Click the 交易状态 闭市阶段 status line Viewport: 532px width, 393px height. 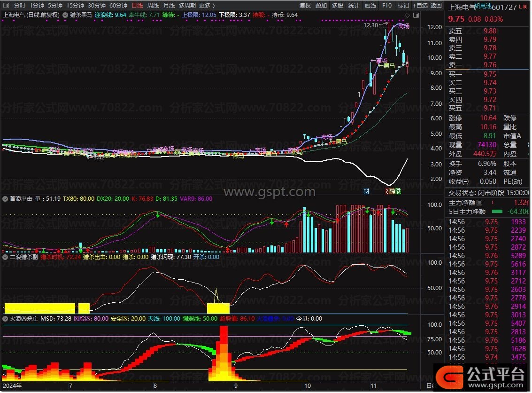488,193
